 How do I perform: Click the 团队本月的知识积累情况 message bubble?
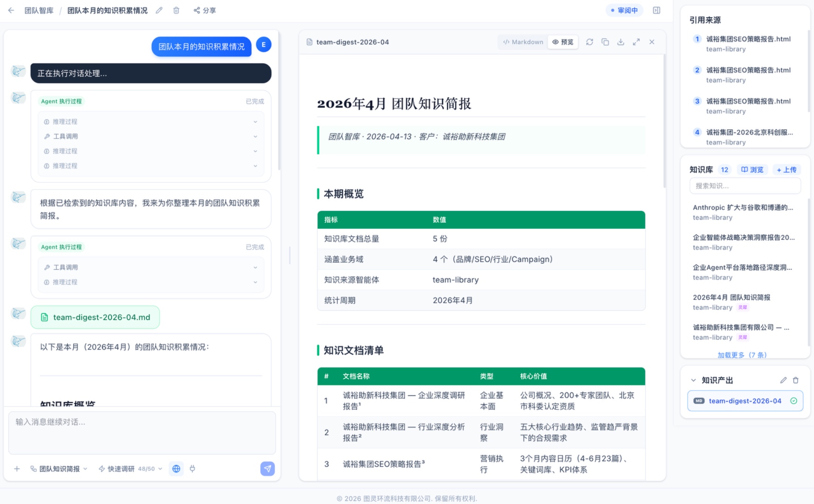(x=202, y=47)
